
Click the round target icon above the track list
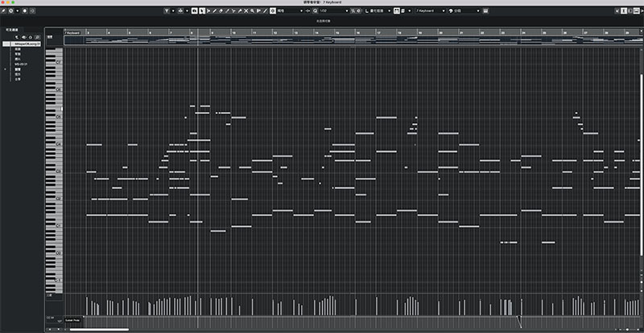coord(31,37)
